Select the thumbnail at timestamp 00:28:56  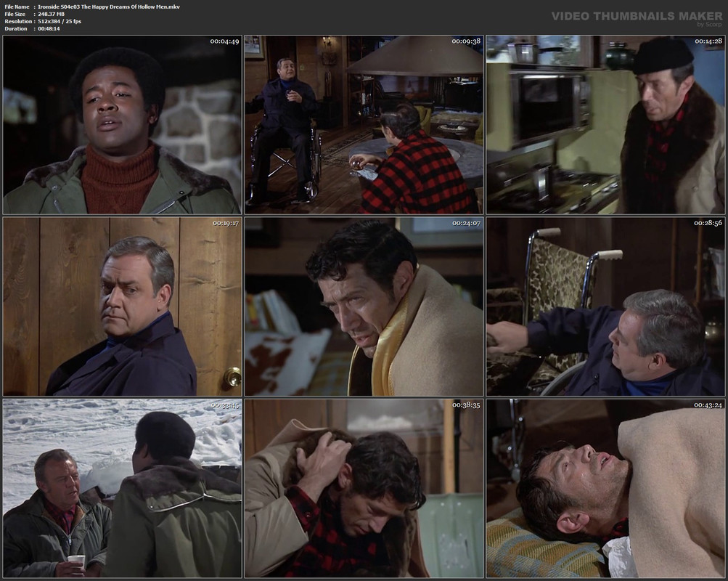click(605, 306)
